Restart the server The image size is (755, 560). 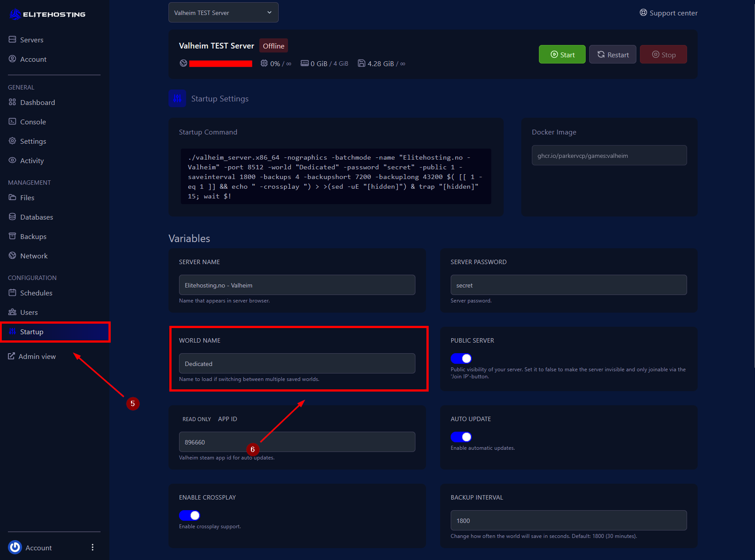click(x=613, y=54)
